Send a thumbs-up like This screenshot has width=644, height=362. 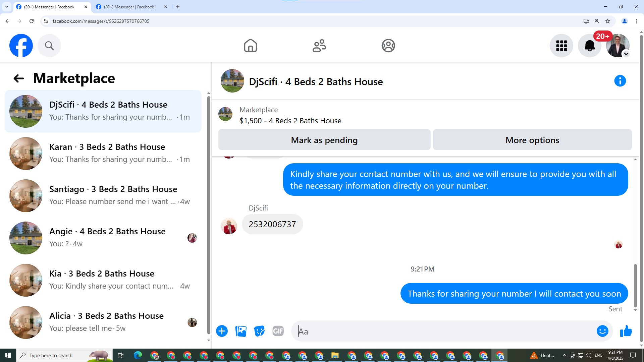click(x=626, y=331)
